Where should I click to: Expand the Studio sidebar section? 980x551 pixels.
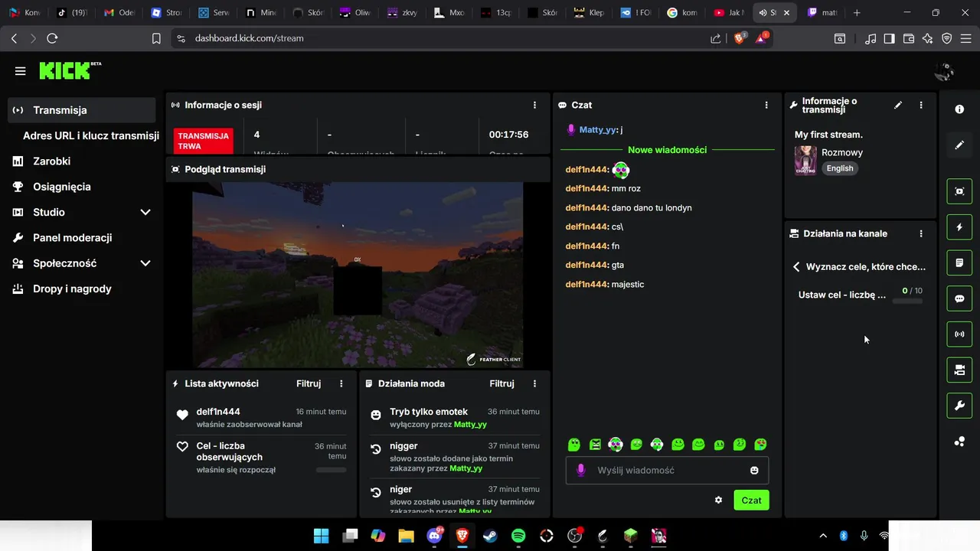point(145,212)
